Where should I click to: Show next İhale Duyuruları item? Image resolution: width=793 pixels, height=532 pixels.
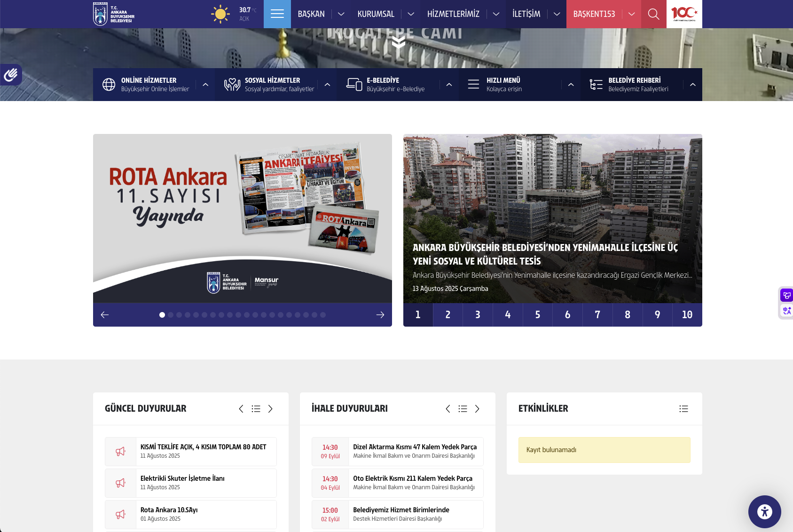[x=477, y=409]
